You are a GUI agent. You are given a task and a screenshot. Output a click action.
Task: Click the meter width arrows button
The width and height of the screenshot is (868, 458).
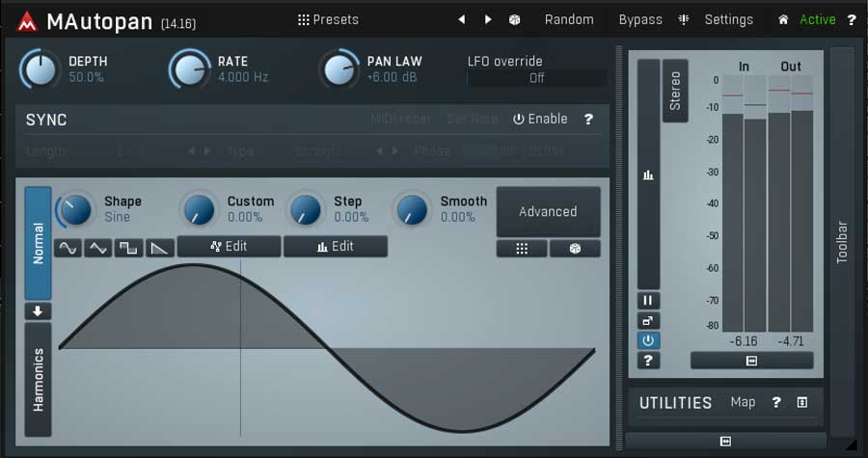pos(751,361)
